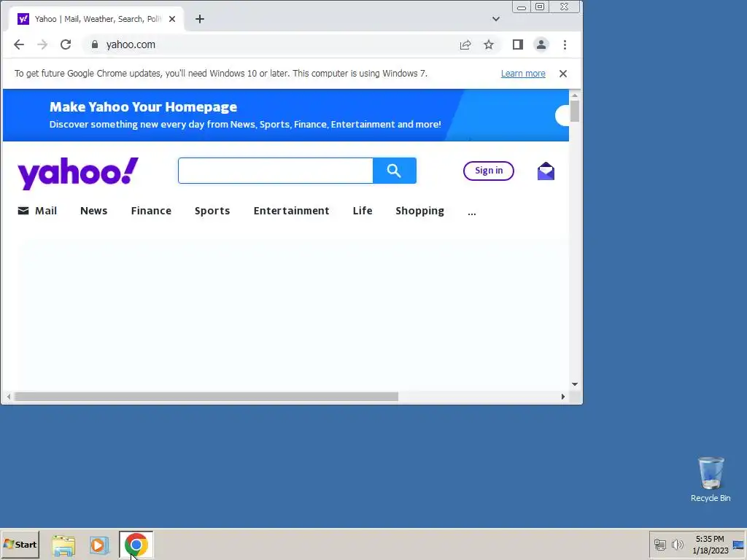
Task: Open the Learn more link
Action: (x=523, y=74)
